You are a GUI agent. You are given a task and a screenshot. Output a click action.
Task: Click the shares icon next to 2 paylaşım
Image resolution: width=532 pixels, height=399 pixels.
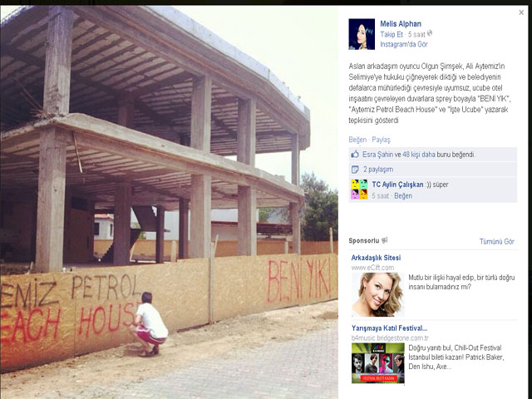click(355, 169)
